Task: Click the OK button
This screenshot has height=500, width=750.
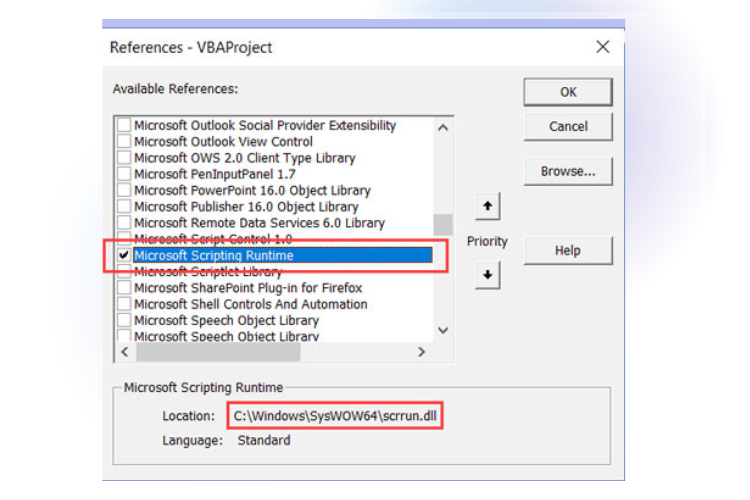Action: (568, 92)
